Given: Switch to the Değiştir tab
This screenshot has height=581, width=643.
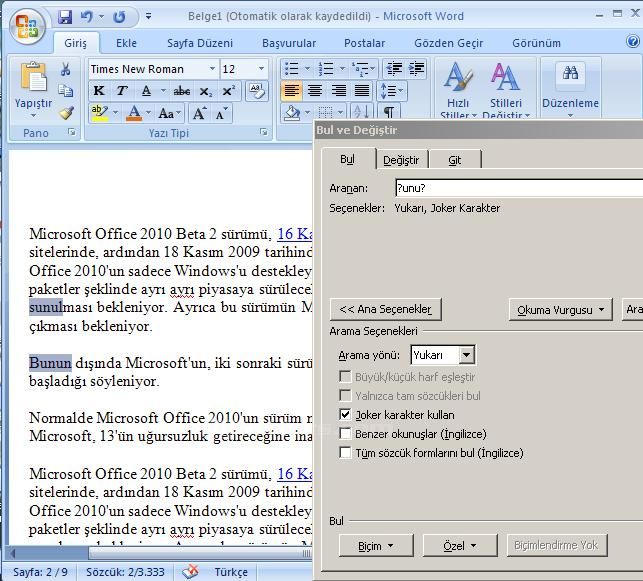Looking at the screenshot, I should tap(401, 160).
